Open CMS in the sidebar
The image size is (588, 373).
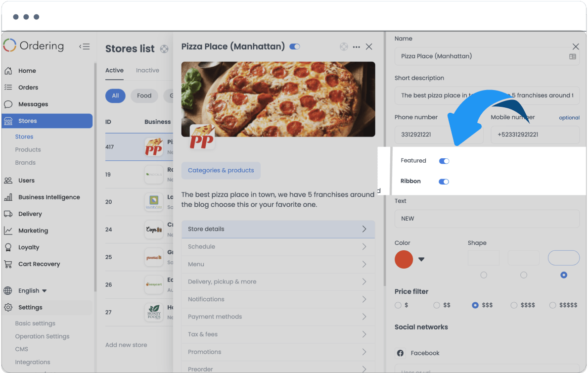[x=21, y=349]
